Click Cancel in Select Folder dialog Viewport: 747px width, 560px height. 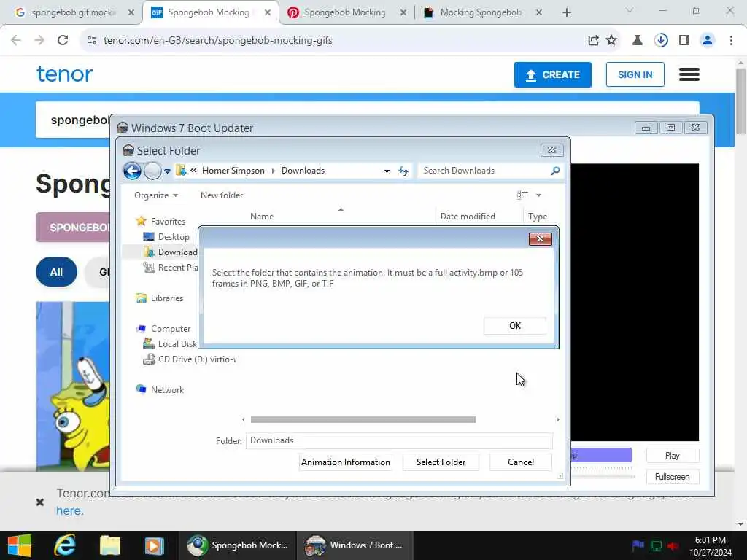tap(521, 462)
